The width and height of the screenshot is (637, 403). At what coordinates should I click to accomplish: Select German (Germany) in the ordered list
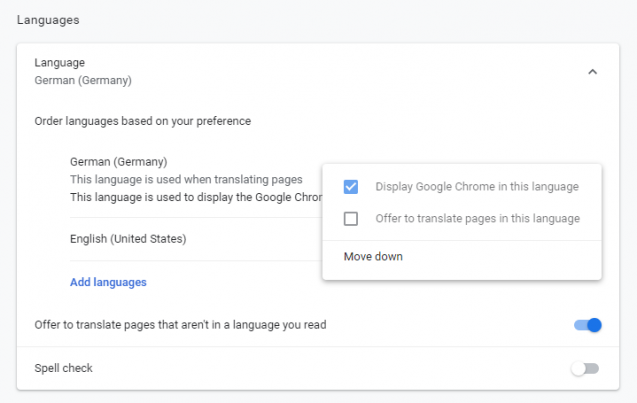point(119,162)
